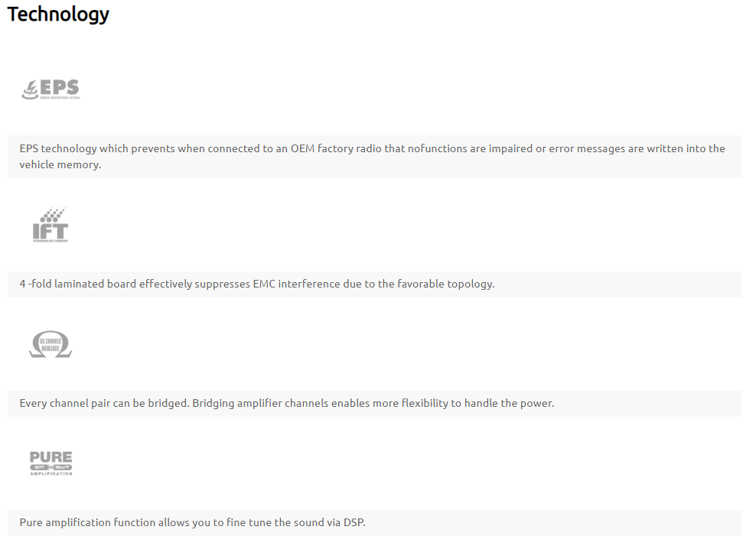The width and height of the screenshot is (756, 546).
Task: Click the IFT technology logo
Action: tap(51, 225)
